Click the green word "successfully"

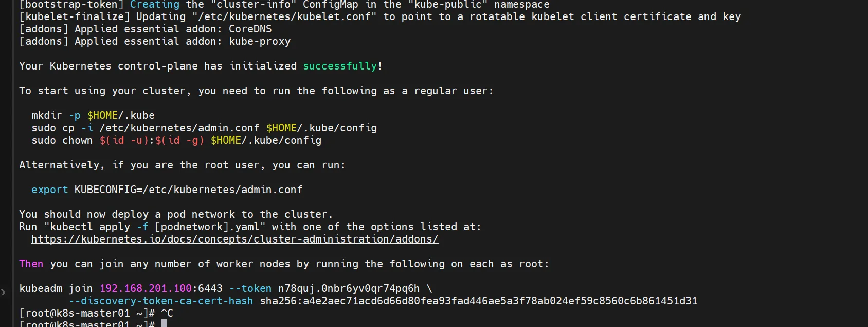coord(340,66)
